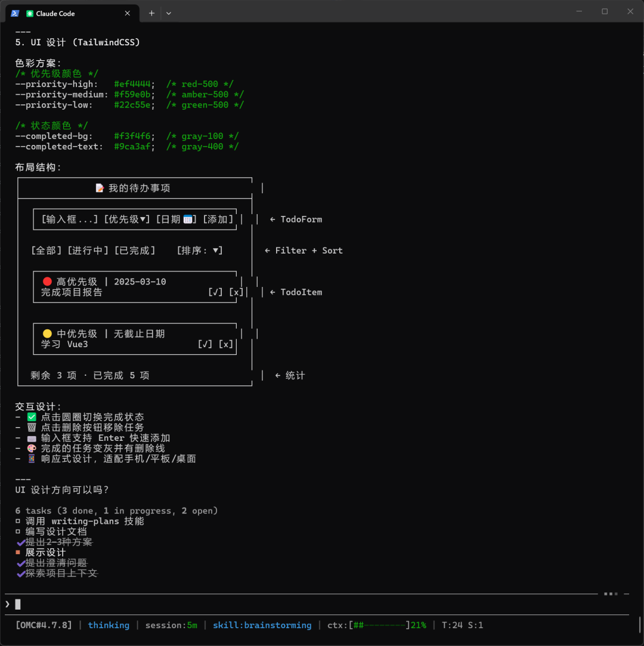
Task: Click the [排序: ▼] dropdown text
Action: pyautogui.click(x=200, y=251)
